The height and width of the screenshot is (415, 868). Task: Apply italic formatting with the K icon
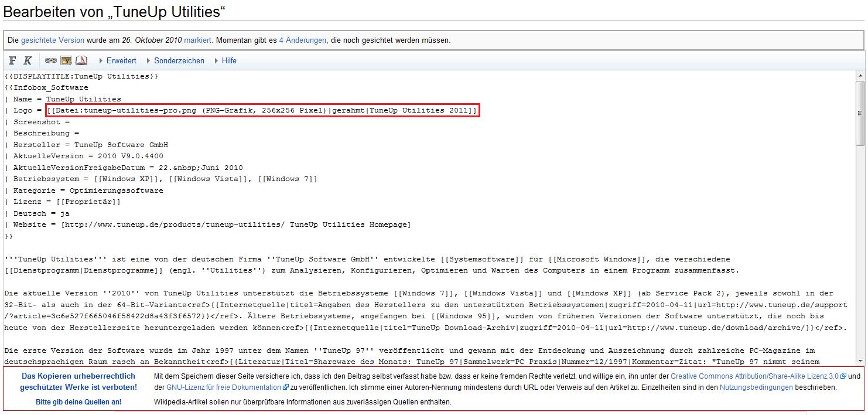28,60
